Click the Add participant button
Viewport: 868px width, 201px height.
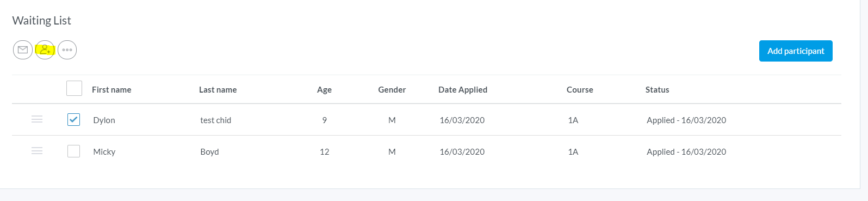pyautogui.click(x=796, y=51)
